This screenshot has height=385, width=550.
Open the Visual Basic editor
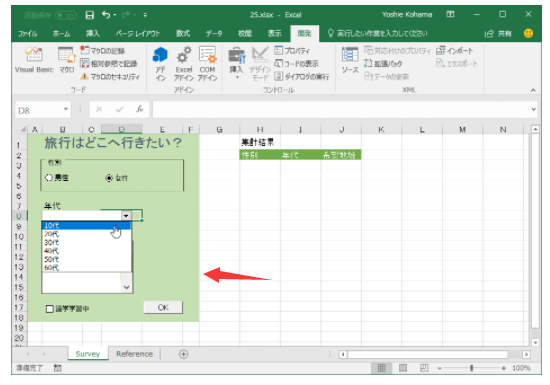click(x=34, y=60)
